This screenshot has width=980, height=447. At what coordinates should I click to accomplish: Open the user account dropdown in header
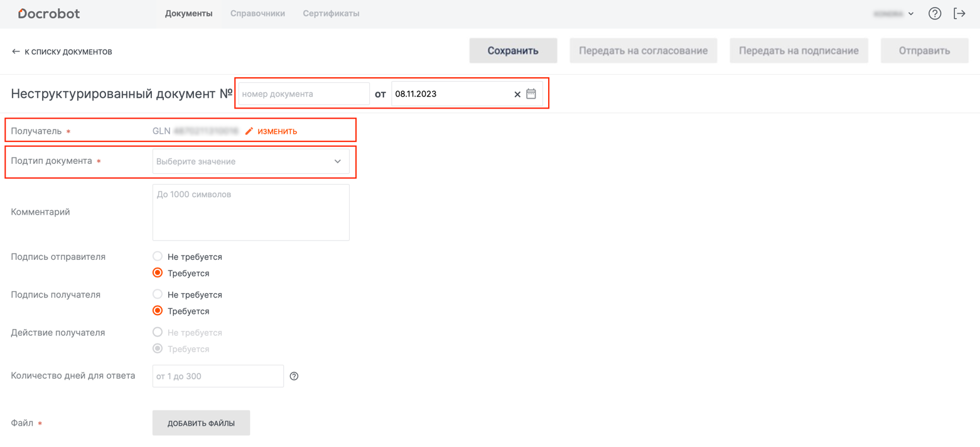(x=894, y=13)
